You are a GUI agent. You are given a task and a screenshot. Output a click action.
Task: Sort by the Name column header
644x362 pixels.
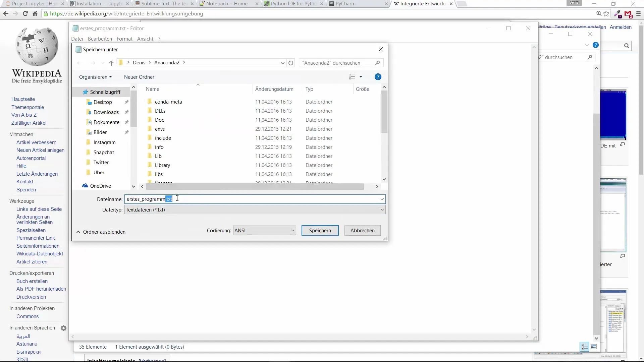click(198, 89)
